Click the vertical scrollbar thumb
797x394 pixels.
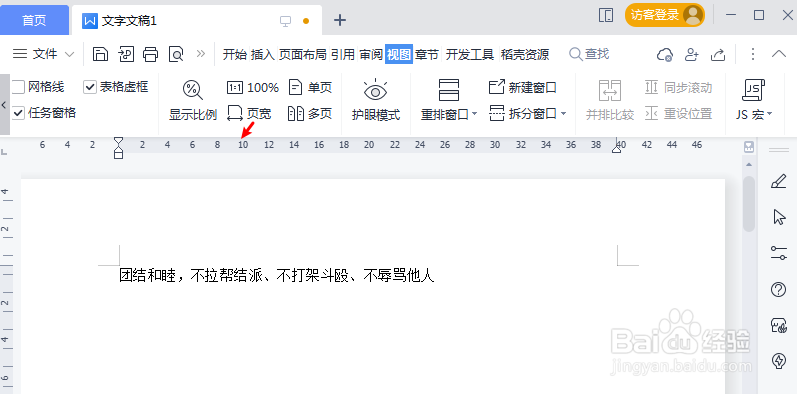pyautogui.click(x=749, y=204)
